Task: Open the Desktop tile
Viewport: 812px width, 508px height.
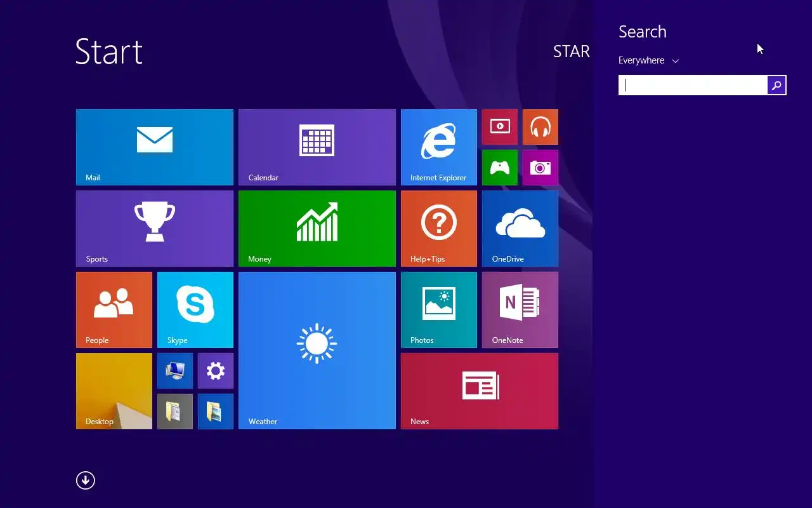Action: point(114,391)
